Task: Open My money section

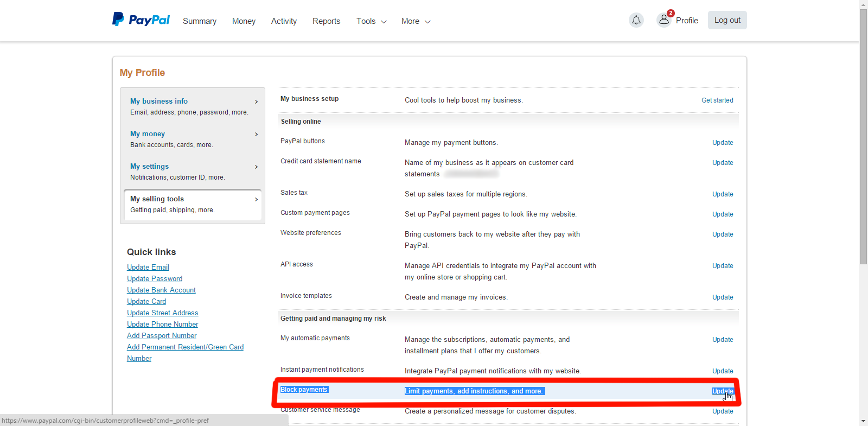Action: 193,139
